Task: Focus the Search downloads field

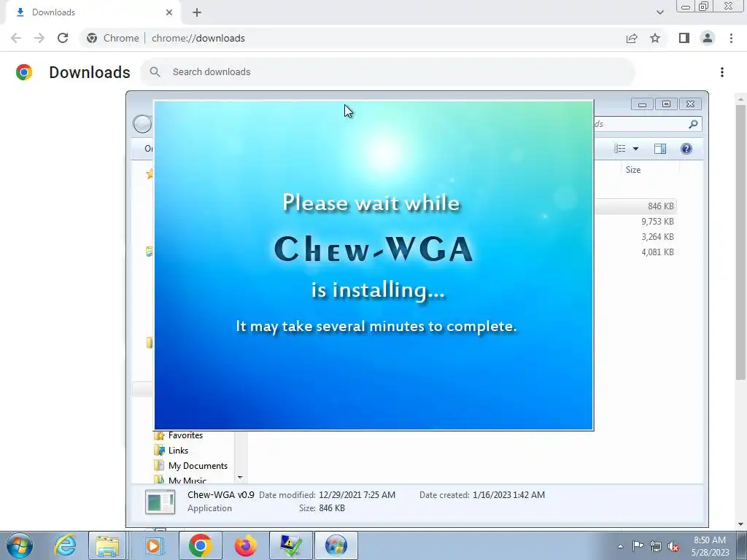Action: (388, 72)
